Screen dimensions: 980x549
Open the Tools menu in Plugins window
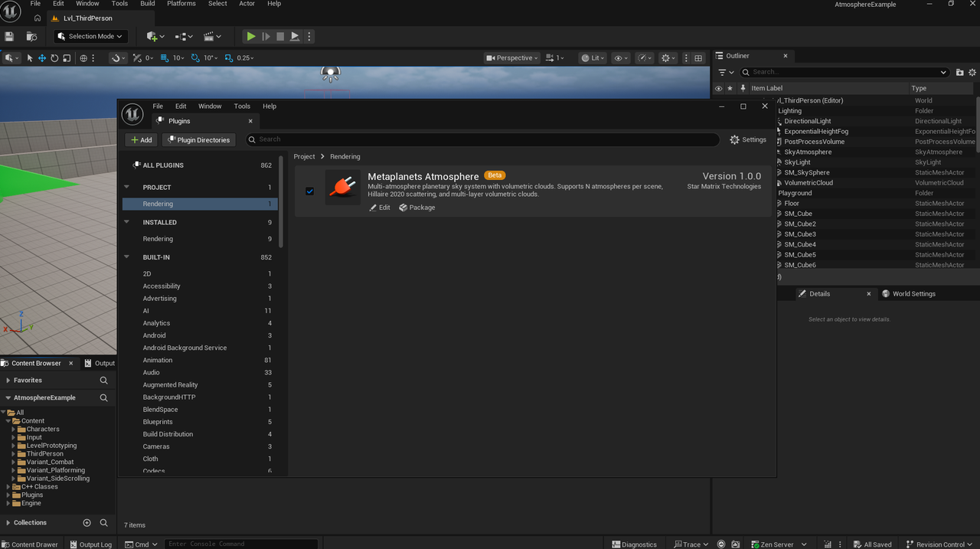tap(242, 106)
